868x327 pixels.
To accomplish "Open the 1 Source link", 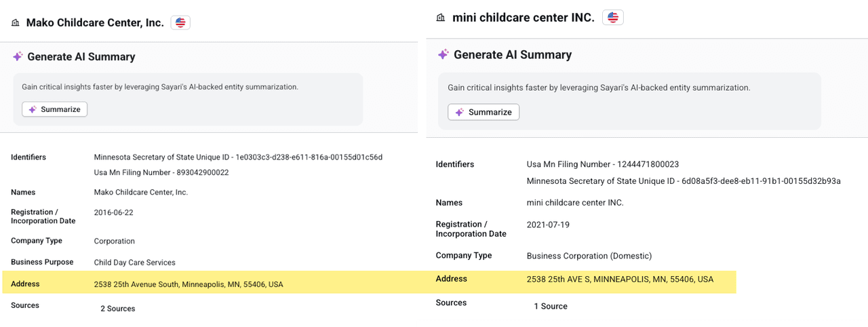I will 550,306.
